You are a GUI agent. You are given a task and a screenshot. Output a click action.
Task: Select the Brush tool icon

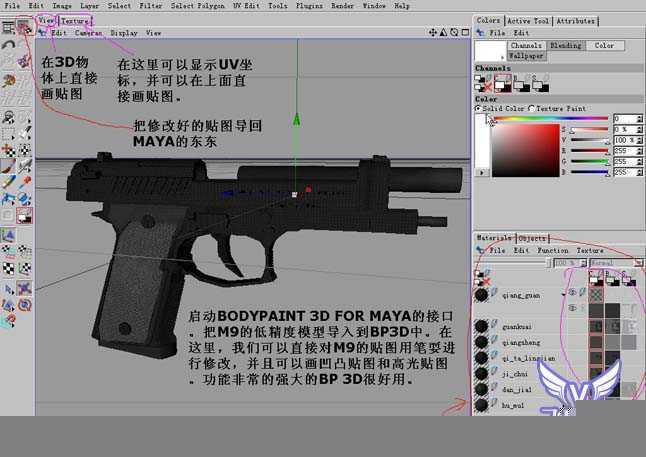point(8,166)
